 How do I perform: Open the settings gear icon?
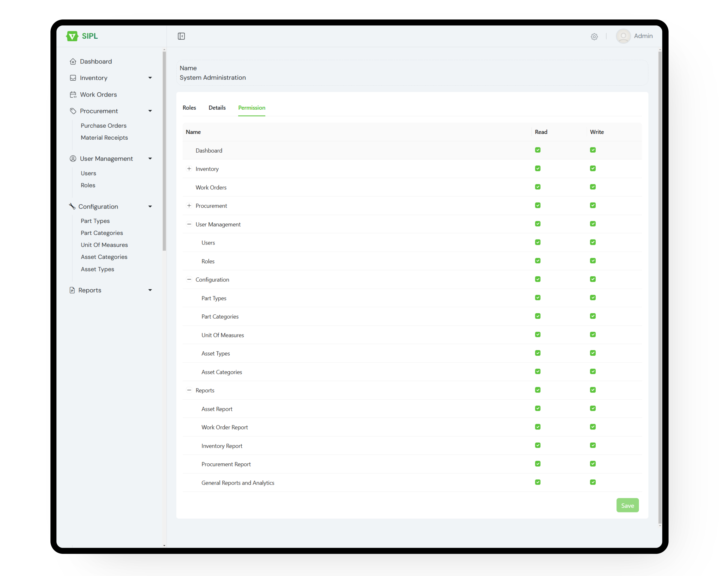coord(594,36)
